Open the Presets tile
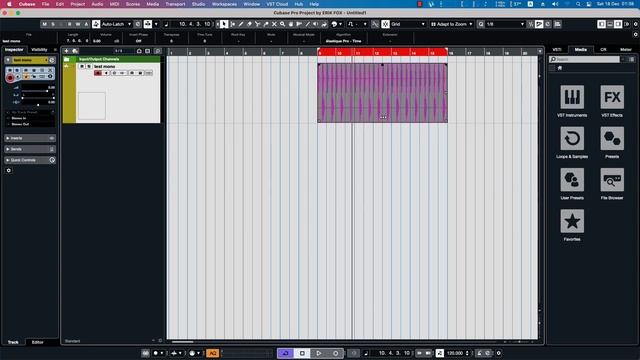 (x=612, y=138)
